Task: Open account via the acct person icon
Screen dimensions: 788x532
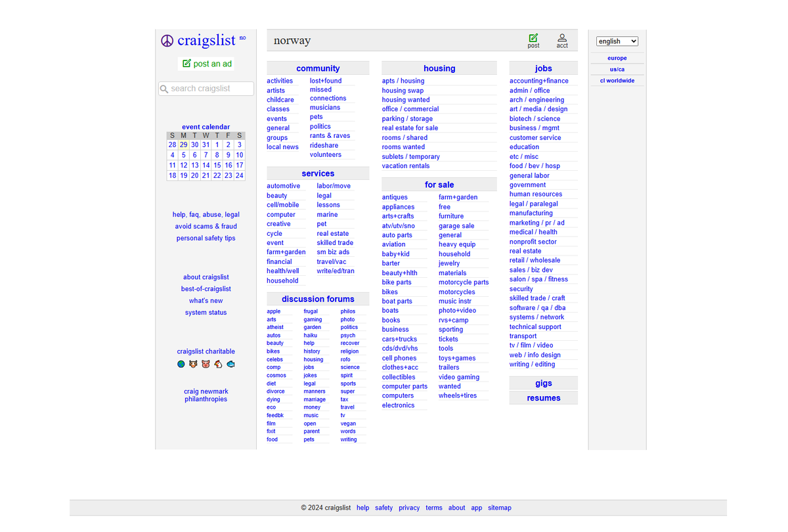Action: coord(562,37)
